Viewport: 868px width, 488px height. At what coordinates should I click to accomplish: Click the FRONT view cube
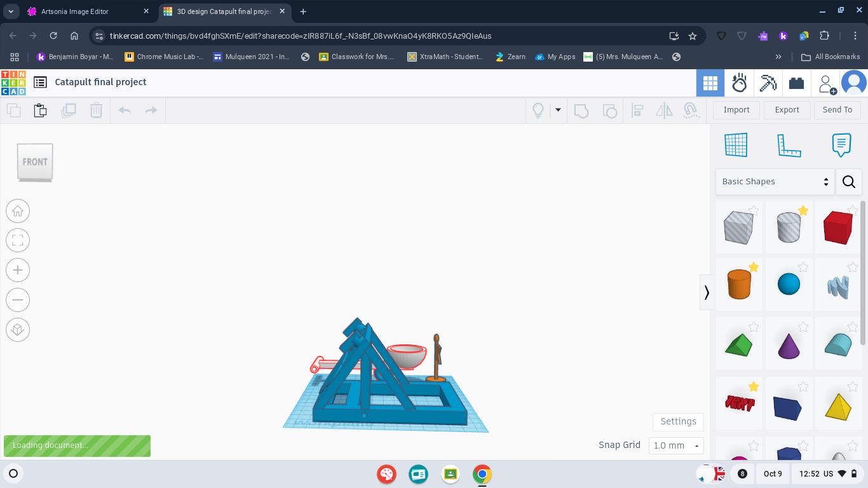(x=35, y=162)
